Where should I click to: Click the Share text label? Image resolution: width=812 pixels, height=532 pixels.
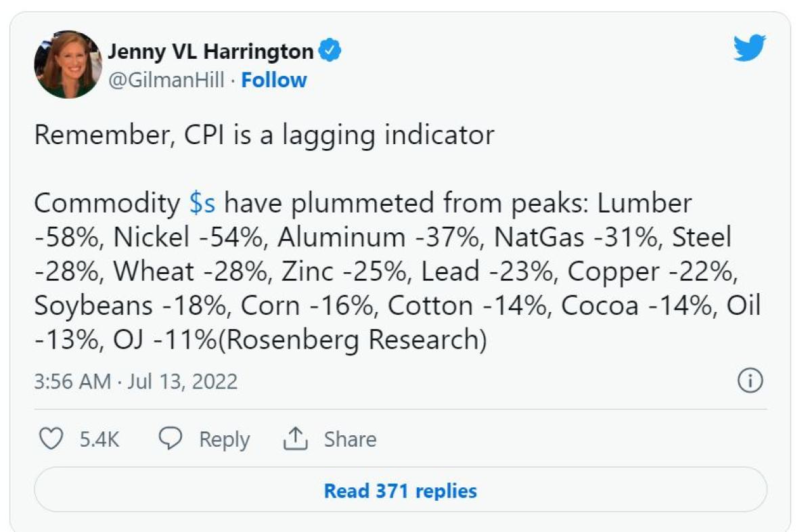coord(350,439)
